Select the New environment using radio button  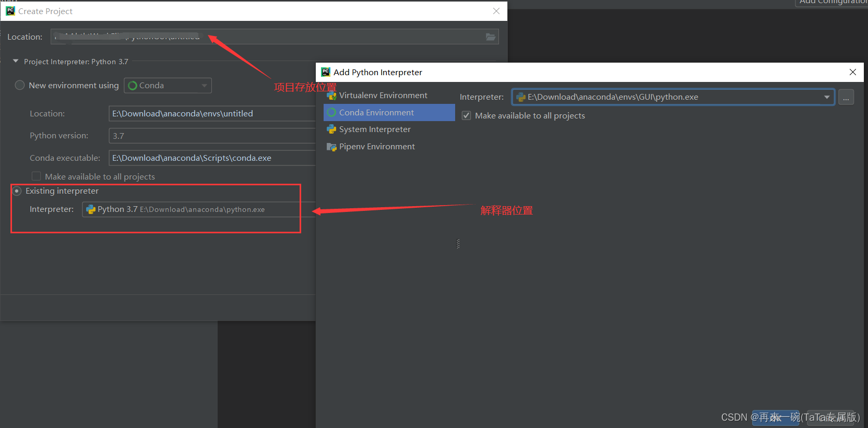click(20, 85)
